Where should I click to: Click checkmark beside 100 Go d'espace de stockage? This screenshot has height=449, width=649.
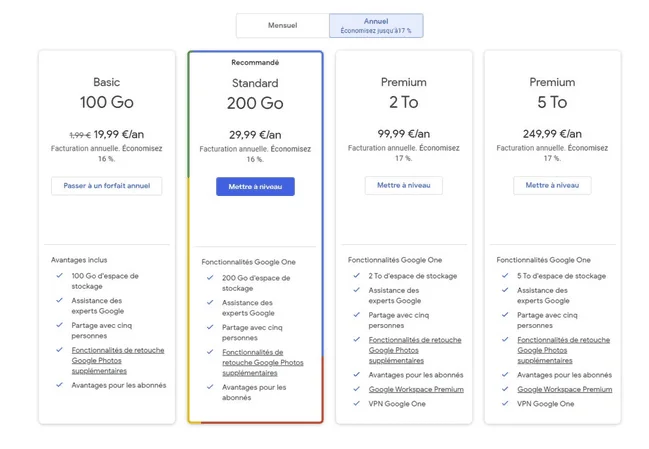60,275
